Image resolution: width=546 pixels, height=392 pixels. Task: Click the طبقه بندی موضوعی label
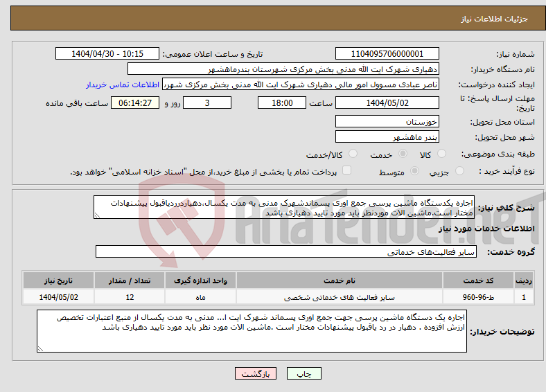498,154
